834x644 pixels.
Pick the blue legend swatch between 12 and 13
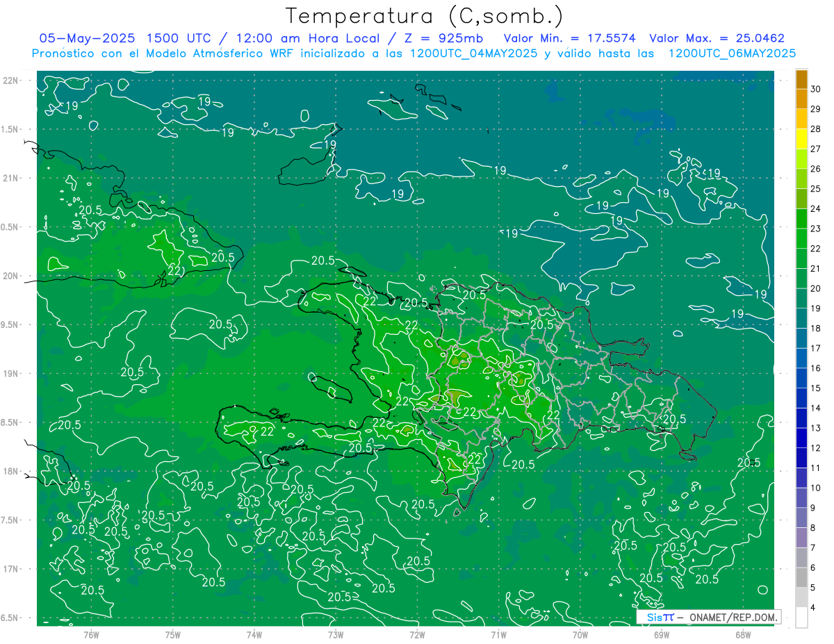(801, 438)
